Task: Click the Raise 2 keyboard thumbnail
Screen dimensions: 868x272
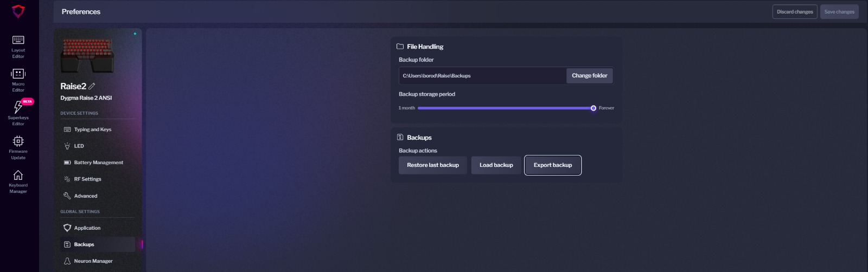Action: click(x=87, y=55)
